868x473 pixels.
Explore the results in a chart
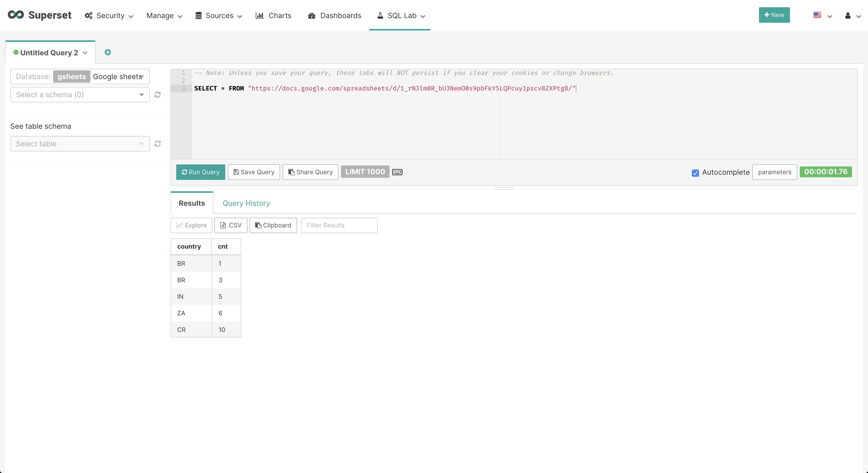(191, 225)
